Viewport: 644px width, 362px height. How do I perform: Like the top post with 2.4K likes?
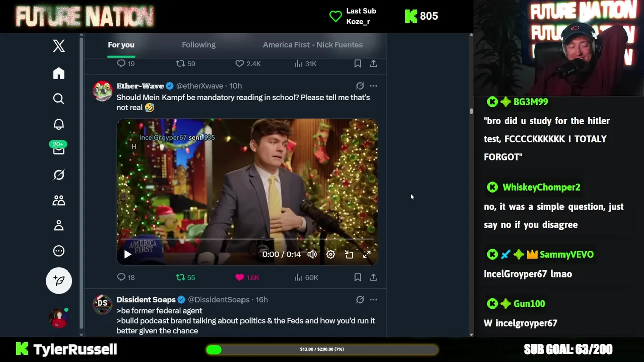pos(248,64)
